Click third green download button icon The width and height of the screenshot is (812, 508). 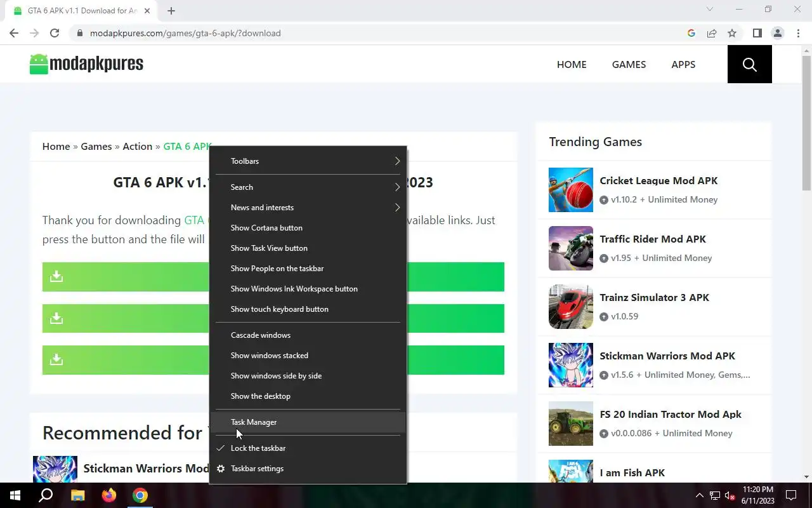tap(56, 359)
